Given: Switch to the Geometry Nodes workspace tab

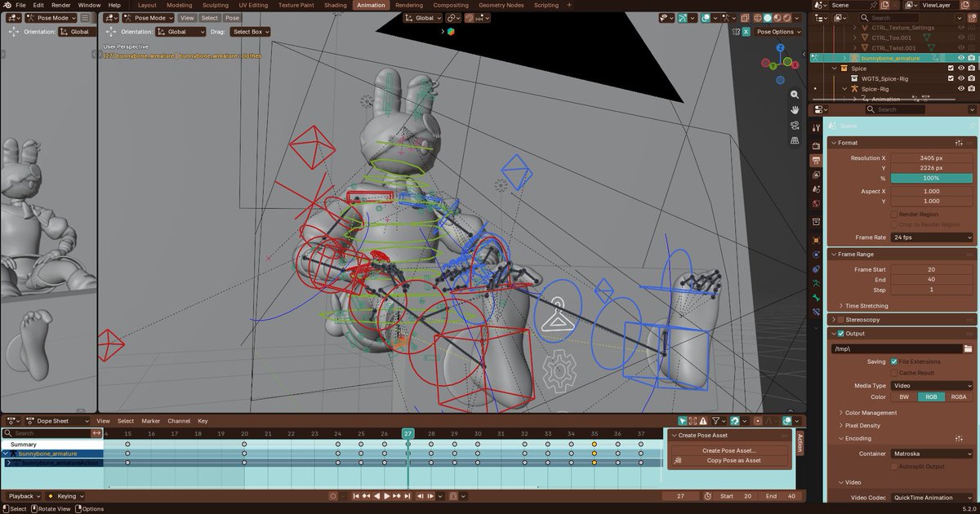Looking at the screenshot, I should click(x=501, y=5).
